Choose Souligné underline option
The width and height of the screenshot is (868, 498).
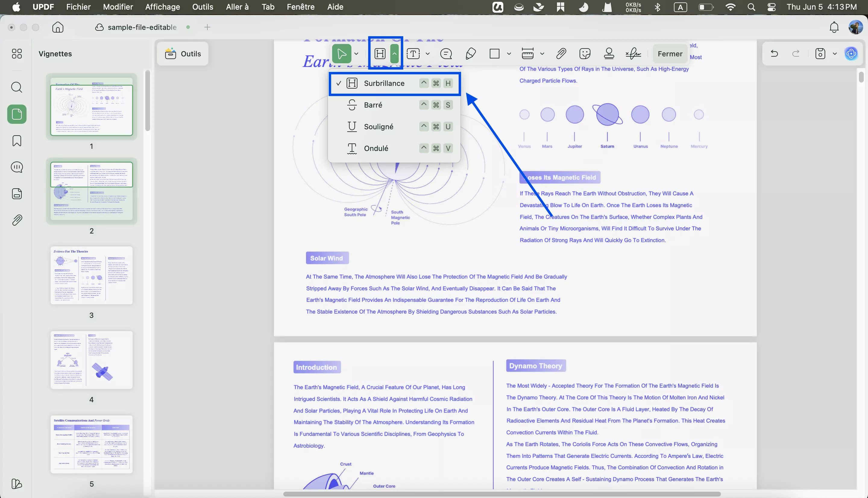click(395, 127)
